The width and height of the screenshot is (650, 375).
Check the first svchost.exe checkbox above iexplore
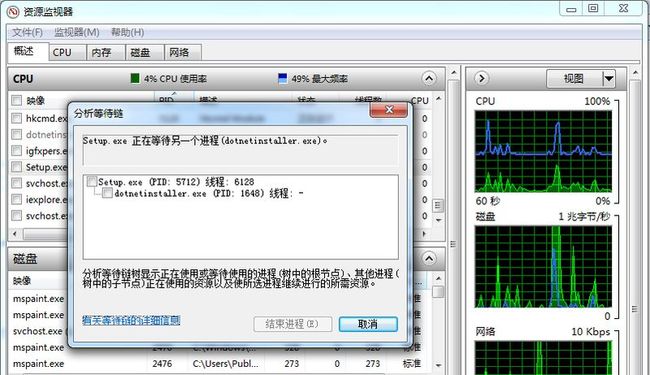[16, 183]
